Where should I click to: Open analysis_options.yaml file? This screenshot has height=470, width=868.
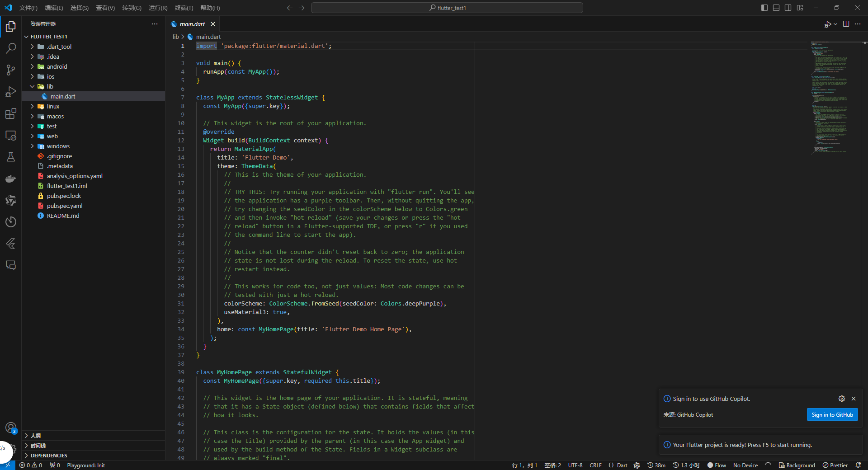click(x=93, y=176)
